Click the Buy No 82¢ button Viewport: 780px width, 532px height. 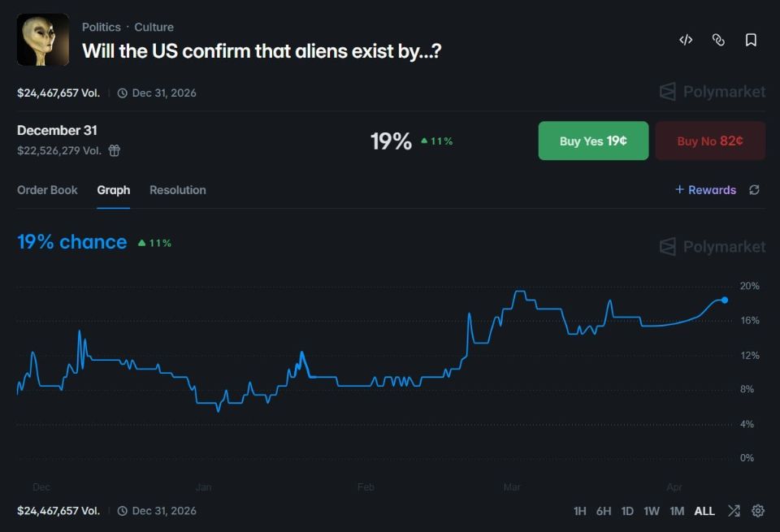[x=710, y=141]
